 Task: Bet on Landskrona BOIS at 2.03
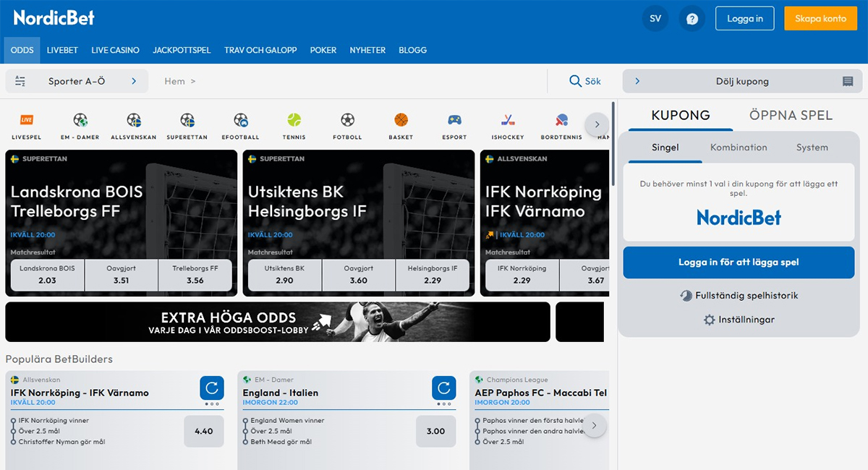pyautogui.click(x=48, y=275)
